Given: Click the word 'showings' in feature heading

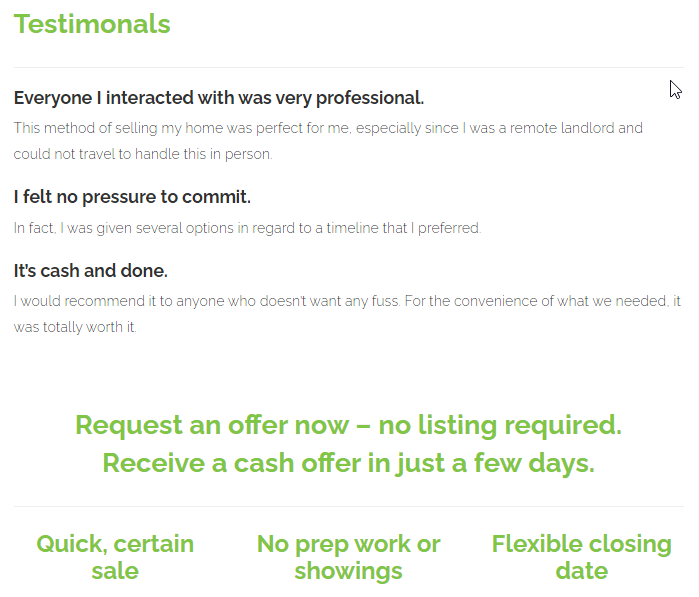Looking at the screenshot, I should 349,572.
